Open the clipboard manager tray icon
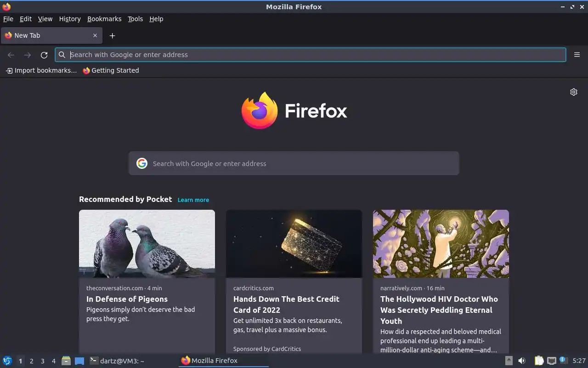The image size is (588, 368). [539, 361]
